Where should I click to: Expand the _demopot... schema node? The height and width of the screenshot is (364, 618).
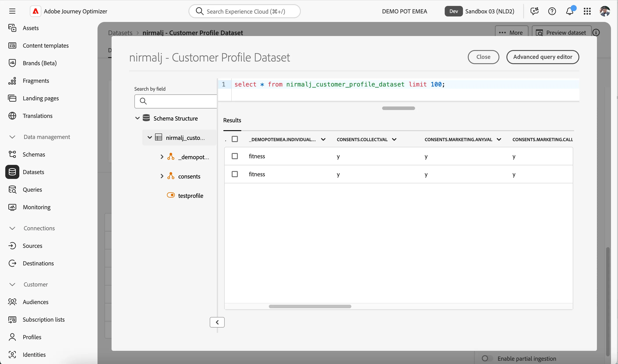[x=162, y=157]
